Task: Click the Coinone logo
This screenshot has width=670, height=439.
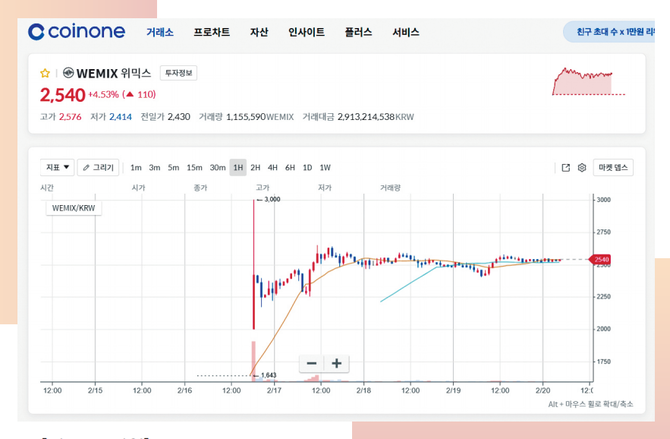Action: [x=77, y=32]
